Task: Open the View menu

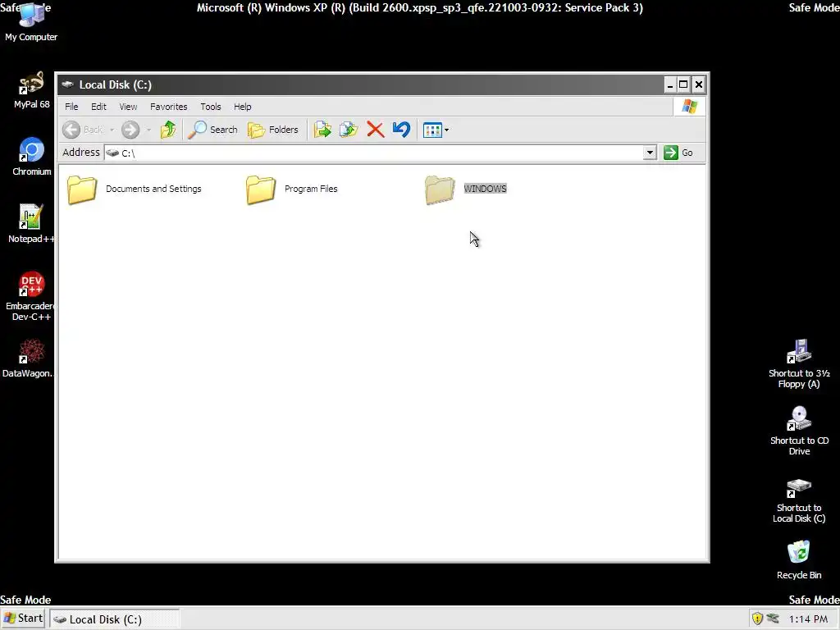Action: (128, 107)
